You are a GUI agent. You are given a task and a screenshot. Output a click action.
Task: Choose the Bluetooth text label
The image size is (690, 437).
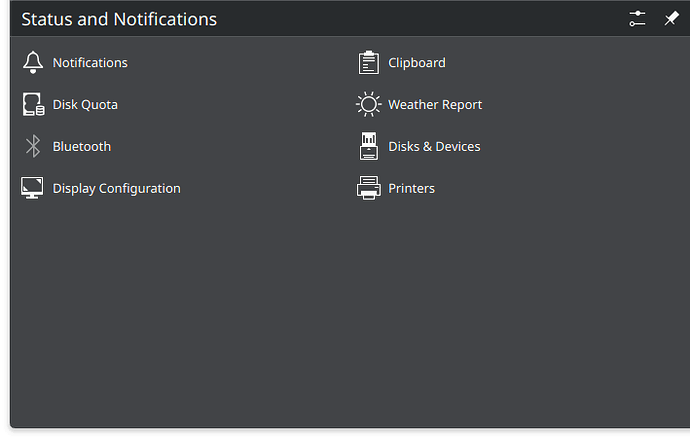pos(82,146)
